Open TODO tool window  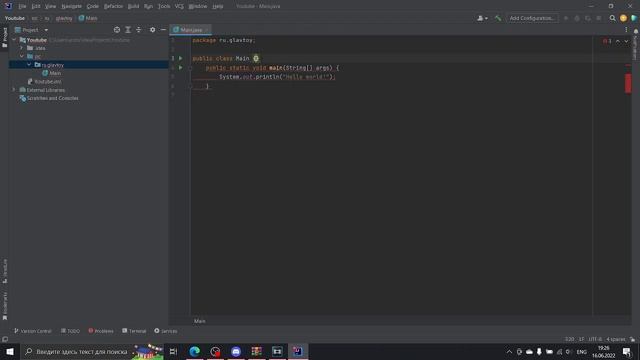point(70,331)
